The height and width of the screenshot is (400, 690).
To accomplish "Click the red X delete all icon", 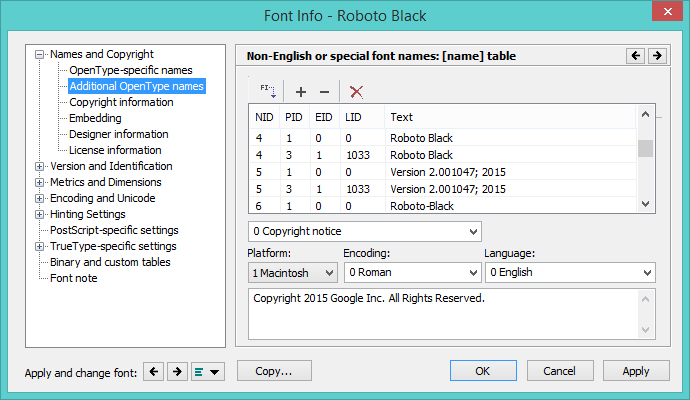I will (x=356, y=91).
